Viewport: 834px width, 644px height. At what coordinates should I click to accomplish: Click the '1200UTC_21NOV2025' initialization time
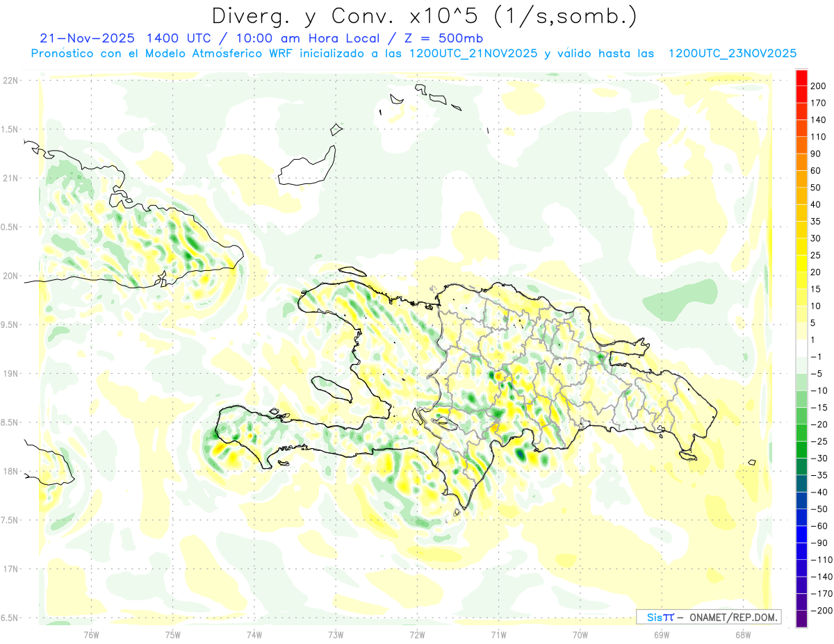[x=472, y=53]
